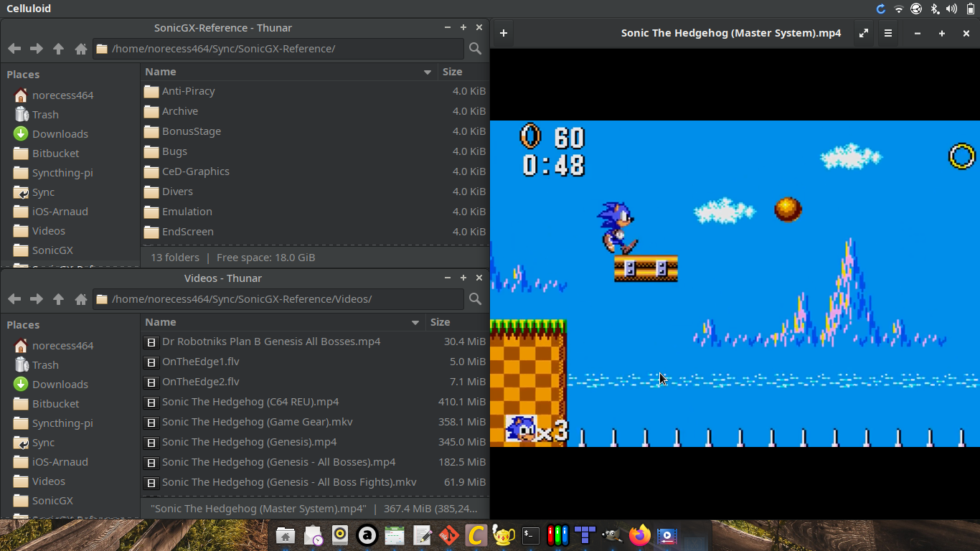Open Wi-Fi network indicator in top panel
The image size is (980, 551).
pos(899,9)
